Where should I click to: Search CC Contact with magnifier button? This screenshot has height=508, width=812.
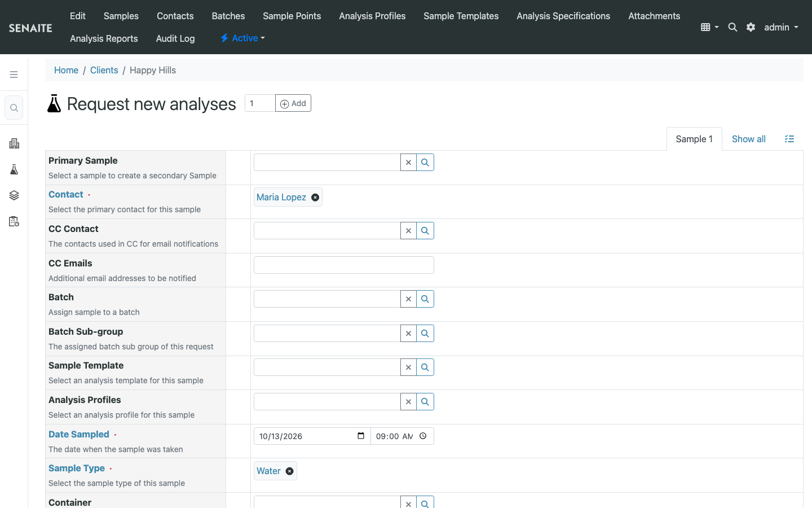coord(425,231)
